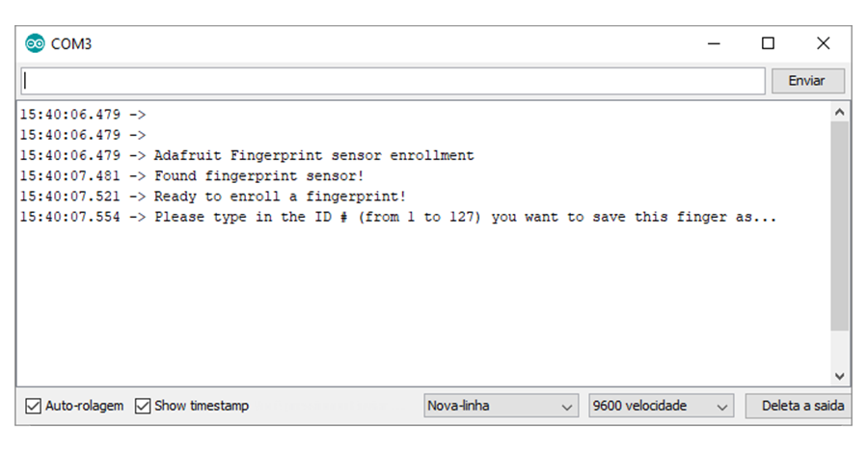Image resolution: width=868 pixels, height=450 pixels.
Task: Click the serial message input field
Action: pos(393,81)
